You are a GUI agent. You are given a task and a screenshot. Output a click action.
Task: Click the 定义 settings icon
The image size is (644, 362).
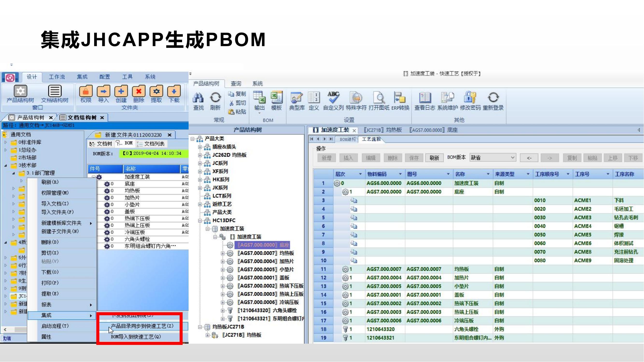point(314,101)
